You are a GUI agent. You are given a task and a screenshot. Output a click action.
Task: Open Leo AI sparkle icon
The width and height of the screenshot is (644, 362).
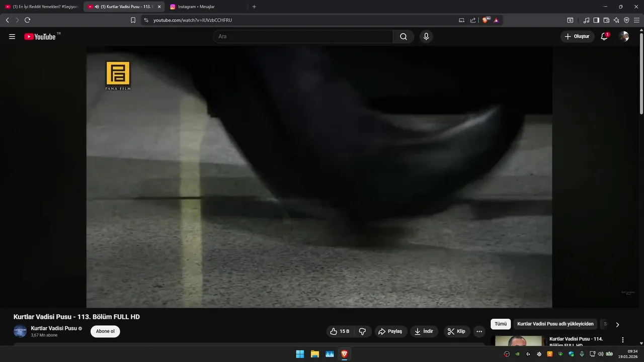point(616,20)
